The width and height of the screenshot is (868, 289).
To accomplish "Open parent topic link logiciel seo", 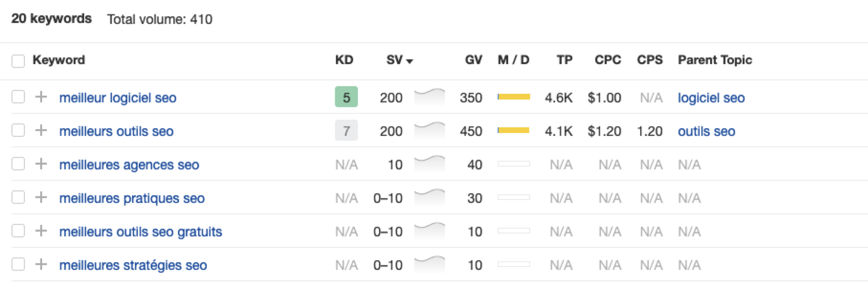I will pos(711,98).
